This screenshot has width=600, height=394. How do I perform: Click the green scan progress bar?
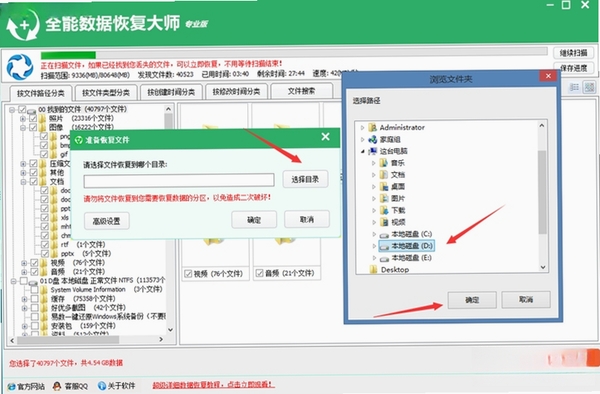tap(294, 55)
